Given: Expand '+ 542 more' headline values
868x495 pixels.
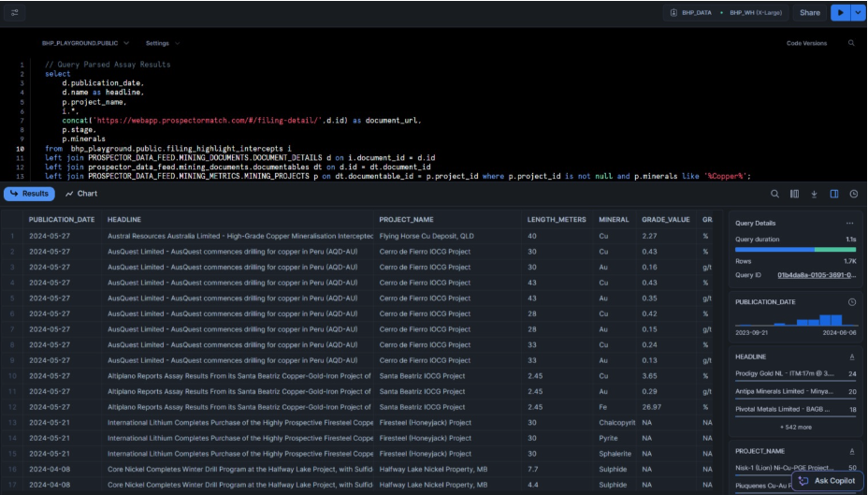Looking at the screenshot, I should (x=795, y=427).
